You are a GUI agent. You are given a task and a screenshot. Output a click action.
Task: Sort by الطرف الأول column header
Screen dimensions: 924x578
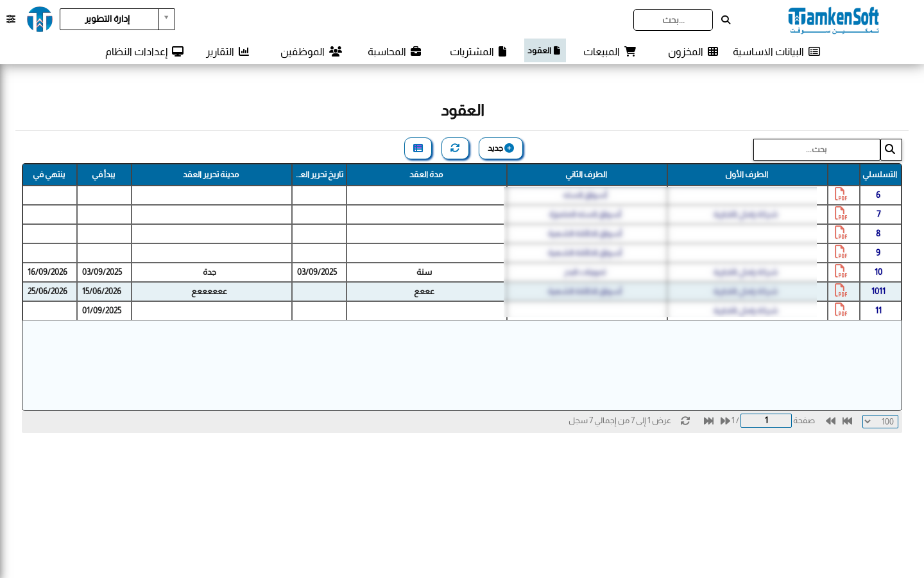(x=748, y=175)
